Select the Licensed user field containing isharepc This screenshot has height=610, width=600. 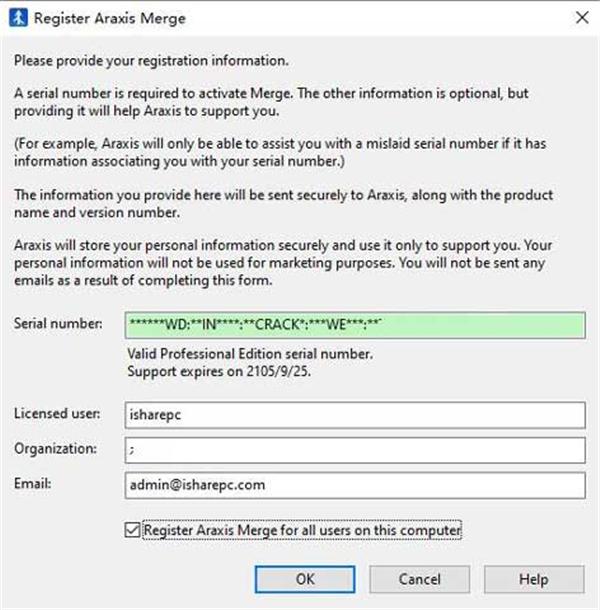[355, 415]
